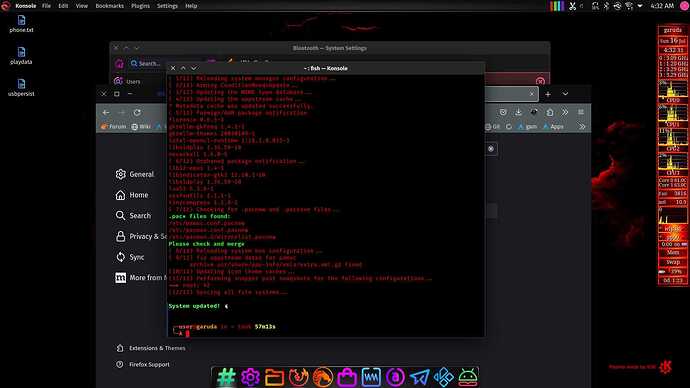
Task: Open the Help menu
Action: click(191, 6)
